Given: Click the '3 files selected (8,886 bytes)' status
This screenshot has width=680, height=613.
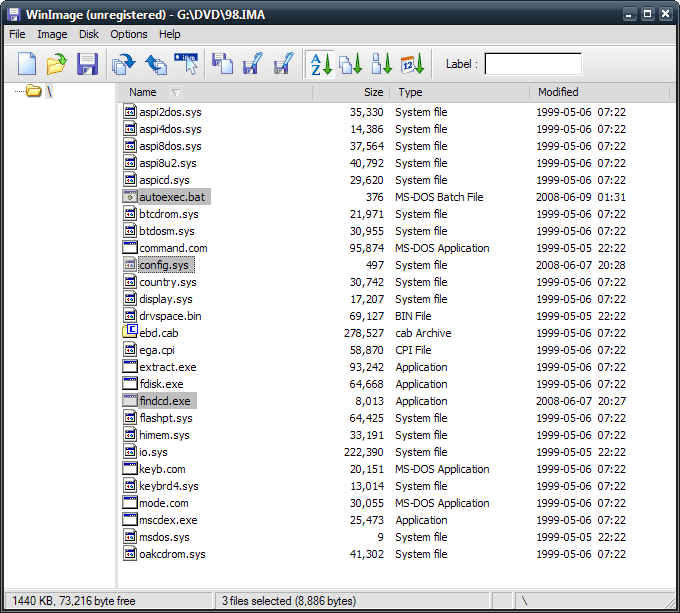Looking at the screenshot, I should coord(289,601).
